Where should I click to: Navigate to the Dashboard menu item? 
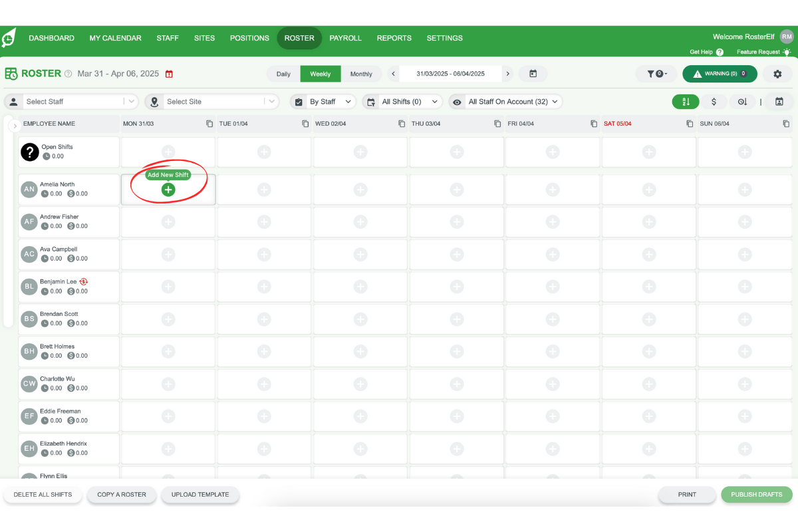tap(51, 38)
